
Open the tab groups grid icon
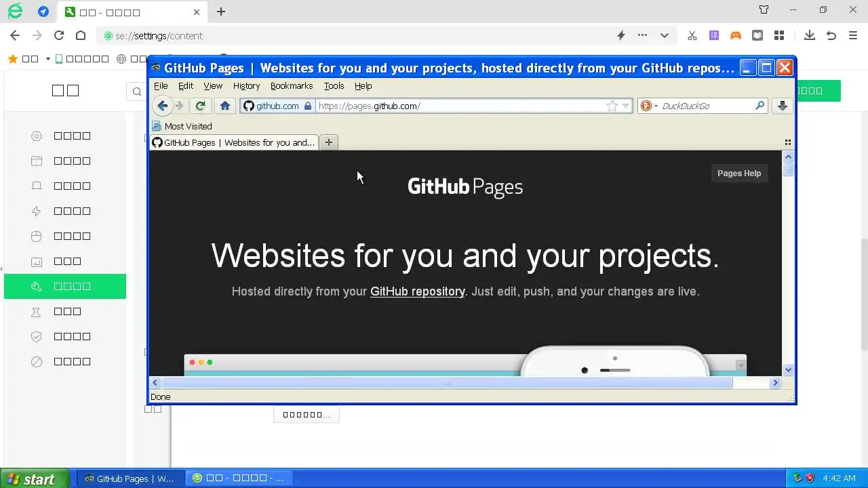(x=788, y=142)
